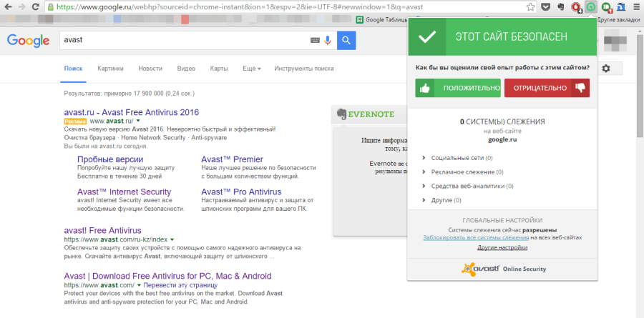
Task: Open dropdown arrow beside https://www.avast.com/
Action: pyautogui.click(x=139, y=285)
